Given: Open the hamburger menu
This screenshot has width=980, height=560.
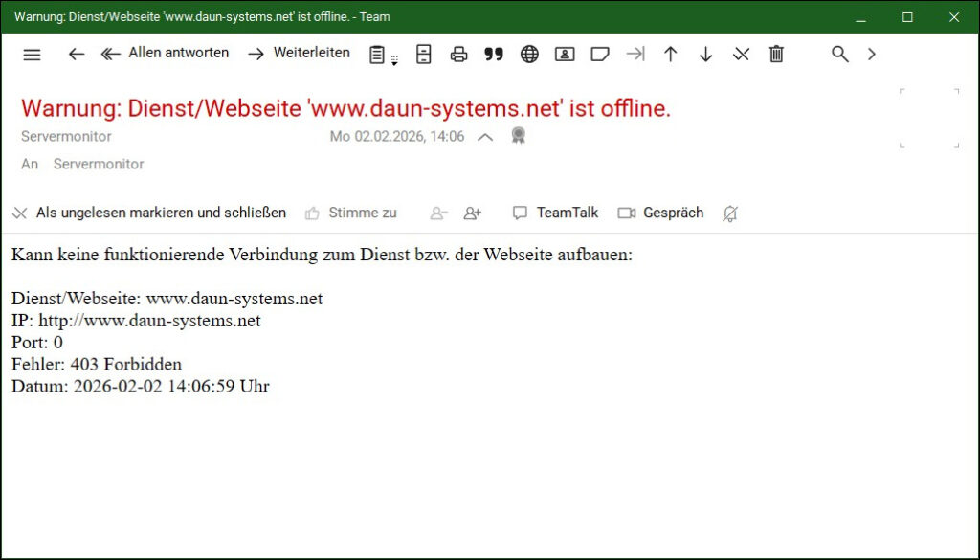Looking at the screenshot, I should tap(32, 54).
